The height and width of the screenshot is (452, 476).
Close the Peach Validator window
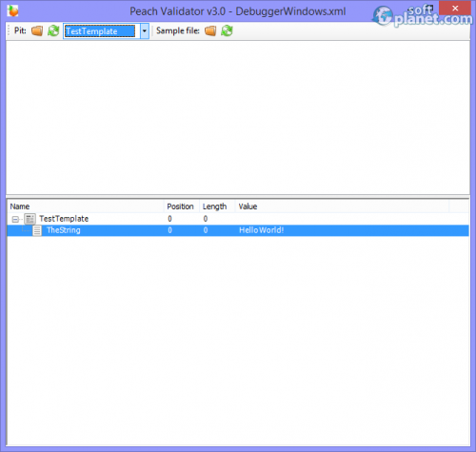(455, 9)
